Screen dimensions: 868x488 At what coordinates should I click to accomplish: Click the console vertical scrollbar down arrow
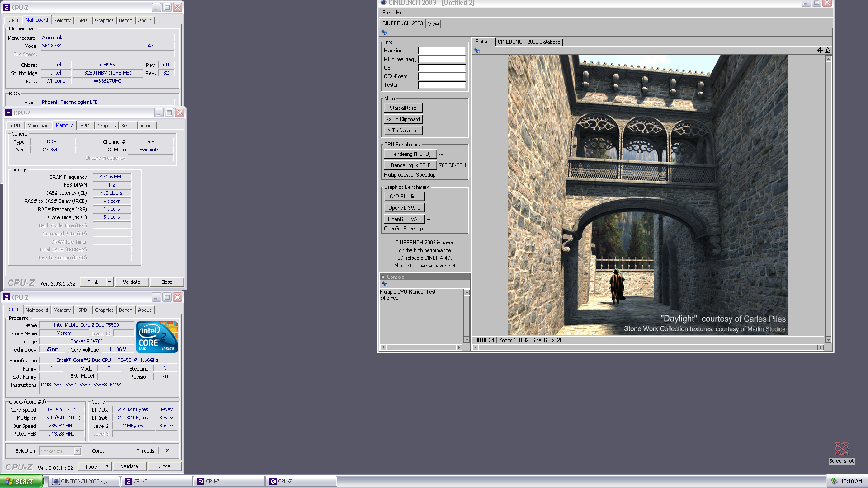point(467,340)
